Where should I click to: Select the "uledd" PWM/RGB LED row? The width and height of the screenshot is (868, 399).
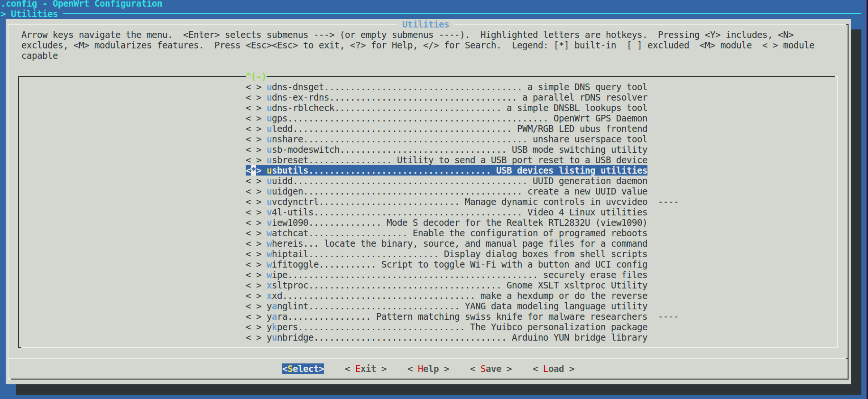click(446, 129)
